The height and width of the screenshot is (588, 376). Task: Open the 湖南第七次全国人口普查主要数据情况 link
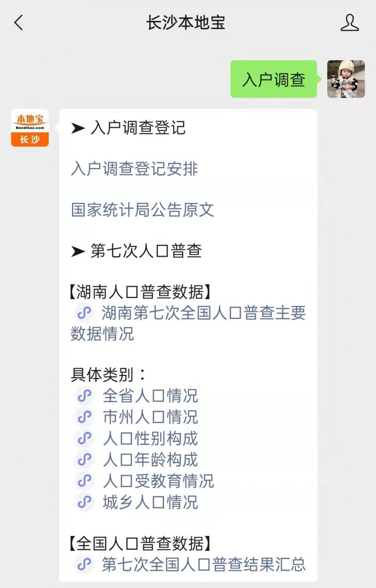188,323
